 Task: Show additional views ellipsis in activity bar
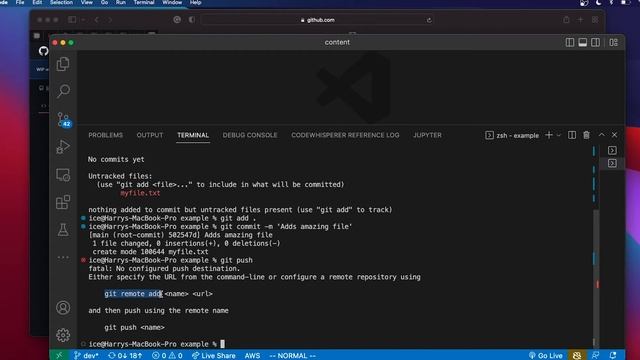(63, 257)
